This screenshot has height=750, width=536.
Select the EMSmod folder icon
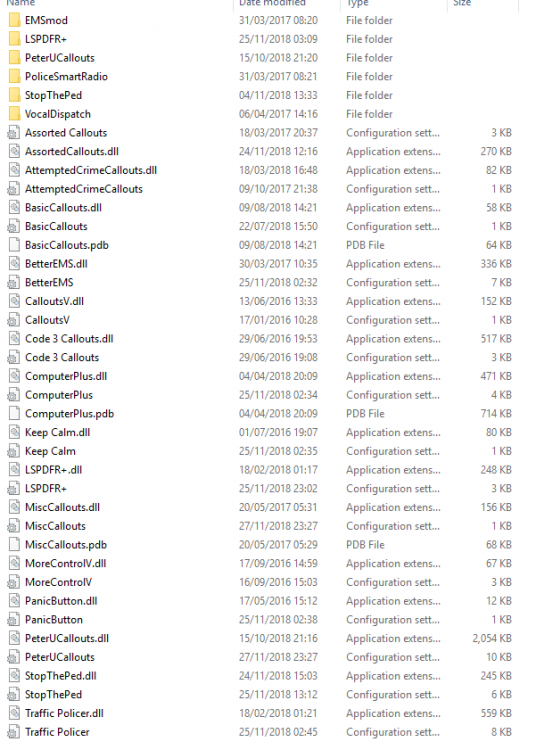pos(14,21)
